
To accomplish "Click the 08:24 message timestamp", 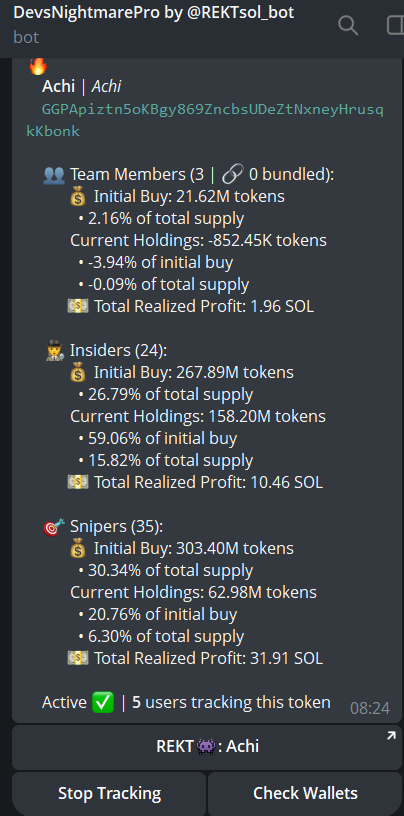I will [370, 708].
